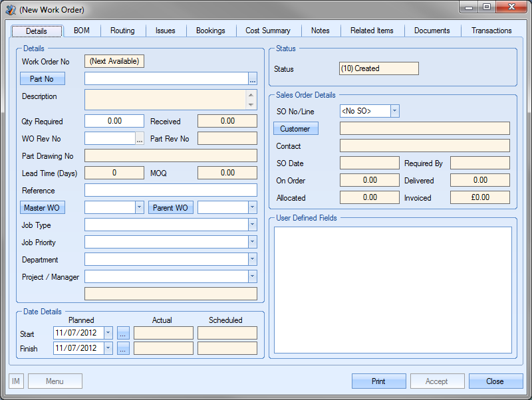Switch to the BOM tab

click(x=82, y=31)
